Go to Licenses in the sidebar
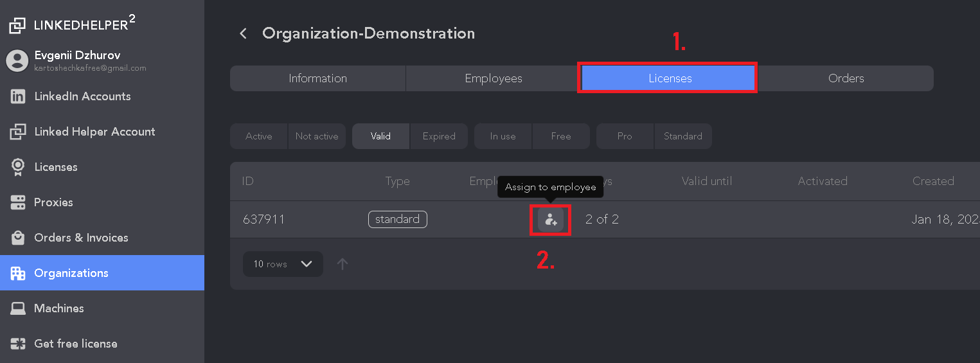This screenshot has height=363, width=980. point(102,167)
